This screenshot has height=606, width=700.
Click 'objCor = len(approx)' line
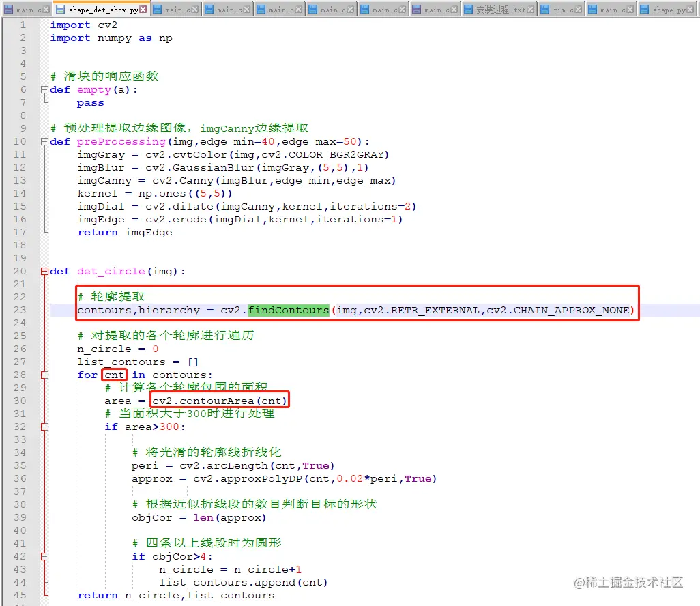click(199, 517)
